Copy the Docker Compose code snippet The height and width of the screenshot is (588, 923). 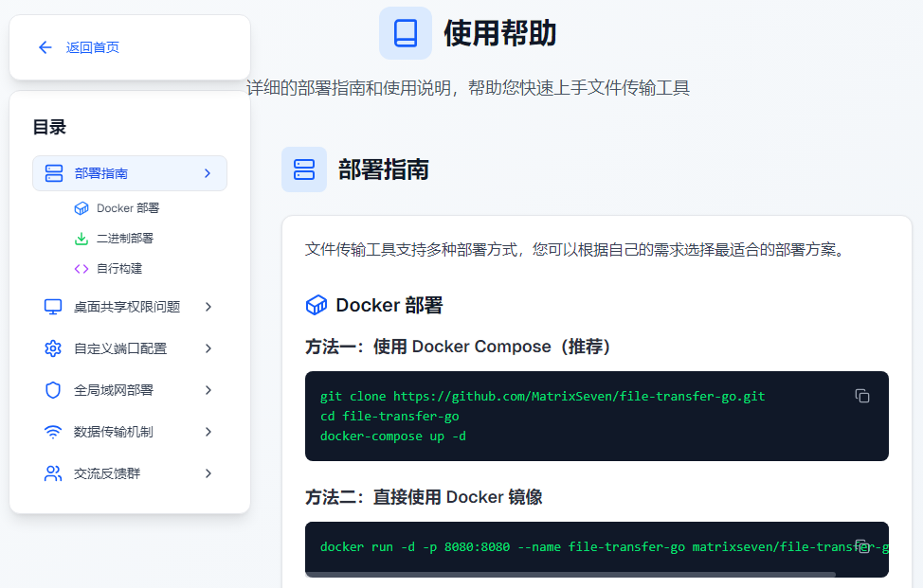(x=862, y=397)
